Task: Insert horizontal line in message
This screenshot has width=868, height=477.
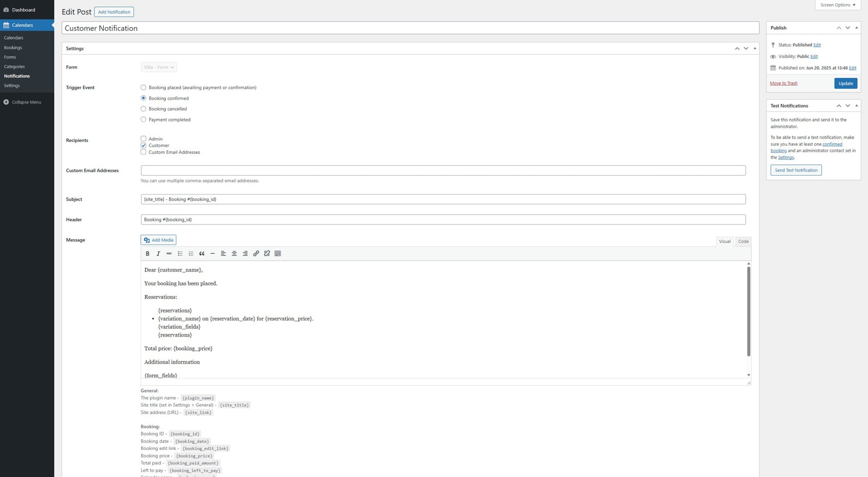Action: (213, 254)
